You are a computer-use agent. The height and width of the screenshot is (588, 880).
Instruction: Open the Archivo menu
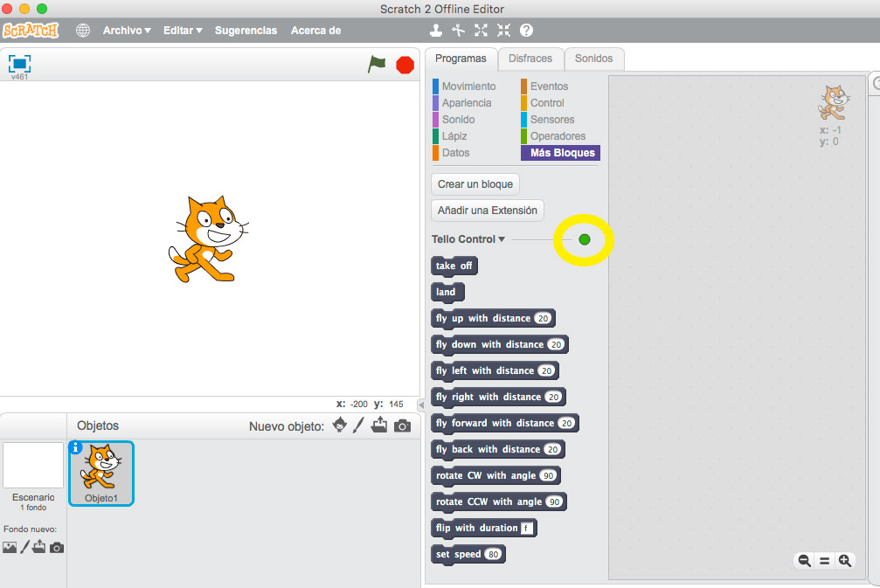pos(127,31)
